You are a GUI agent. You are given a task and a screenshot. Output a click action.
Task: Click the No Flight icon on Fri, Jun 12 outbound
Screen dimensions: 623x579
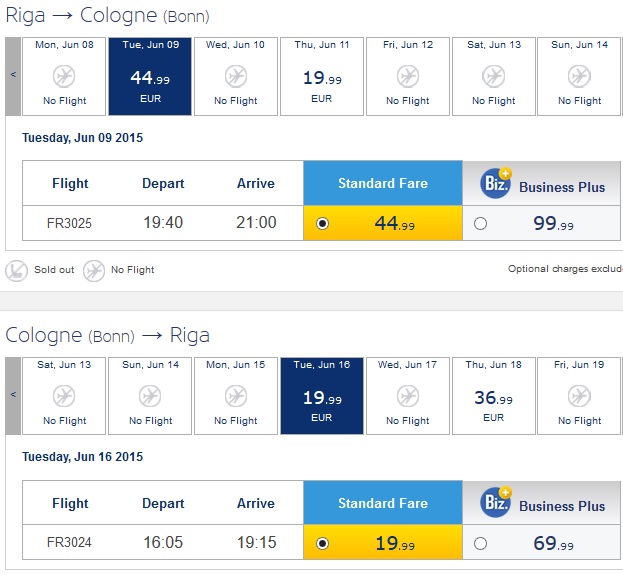(x=408, y=76)
